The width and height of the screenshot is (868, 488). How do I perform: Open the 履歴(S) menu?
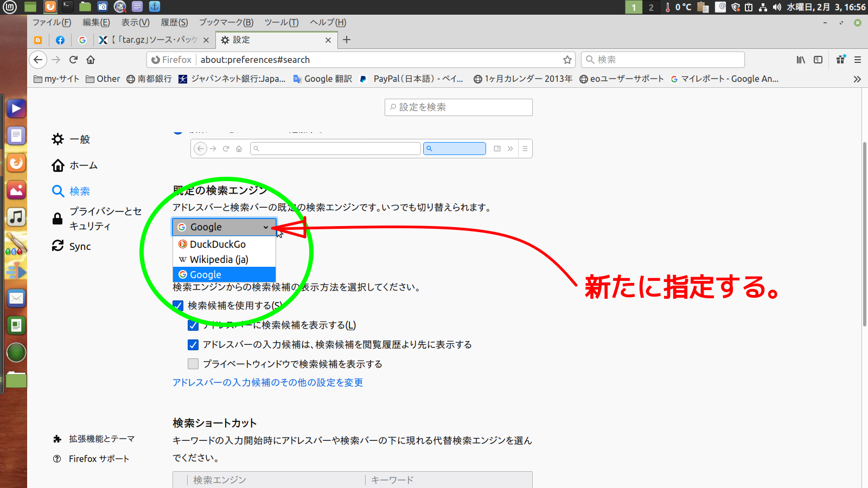point(174,22)
